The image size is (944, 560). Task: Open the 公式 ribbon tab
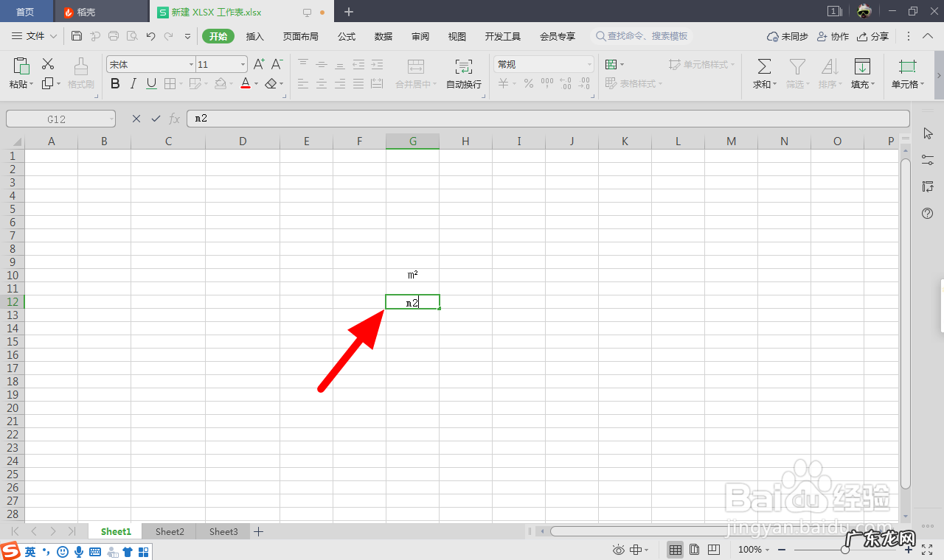(x=346, y=35)
